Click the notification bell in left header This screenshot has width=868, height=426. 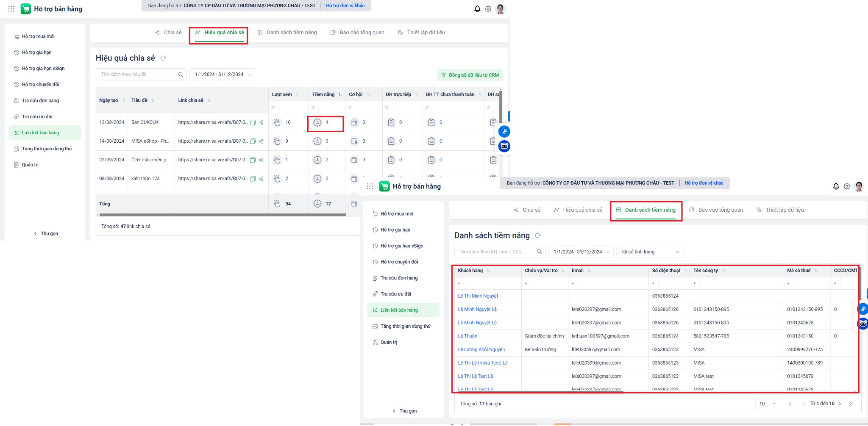(x=477, y=9)
